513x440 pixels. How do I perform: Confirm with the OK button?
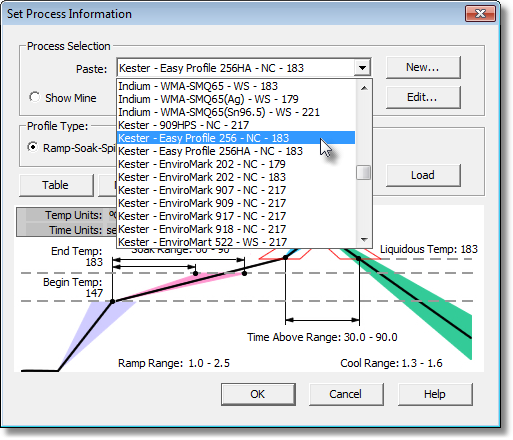coord(258,394)
